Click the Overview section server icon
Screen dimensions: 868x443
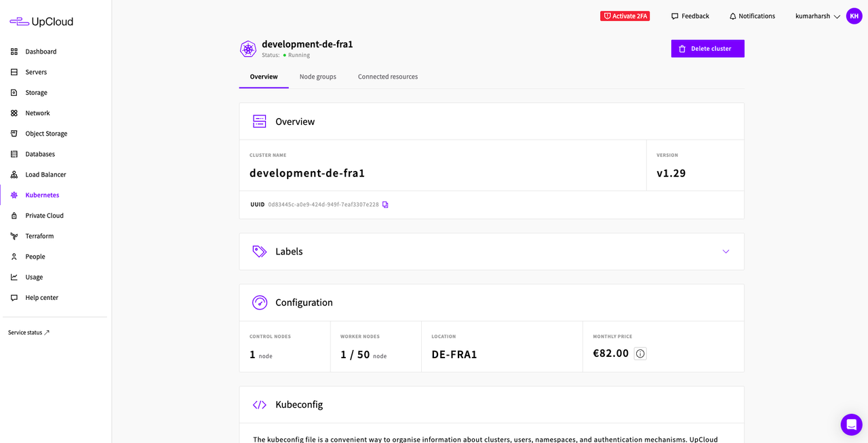(x=260, y=121)
